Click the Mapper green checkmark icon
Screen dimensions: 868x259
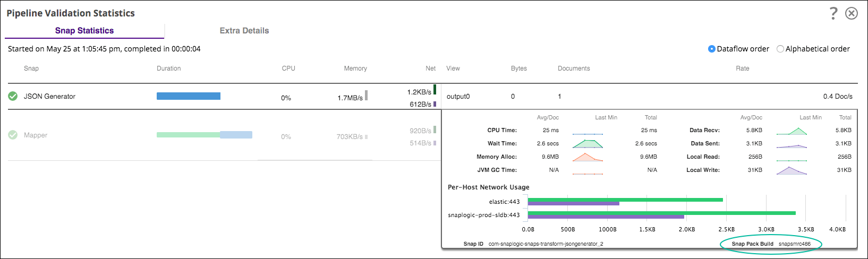(13, 135)
